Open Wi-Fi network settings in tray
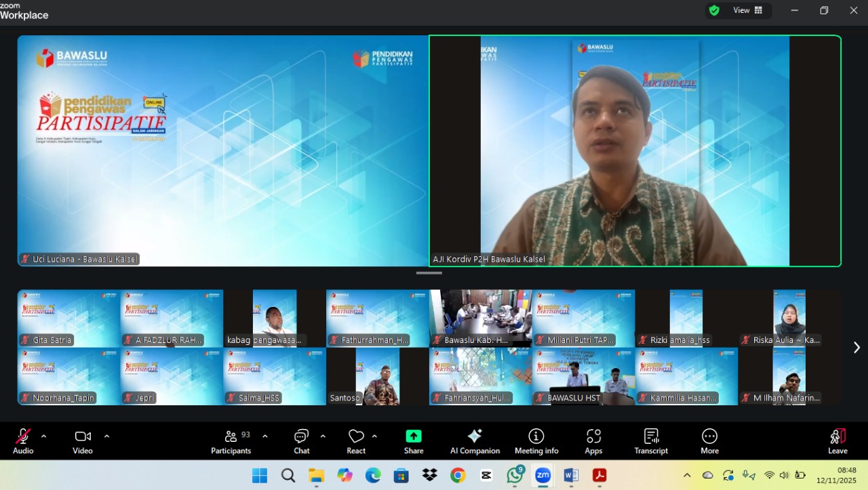 769,476
